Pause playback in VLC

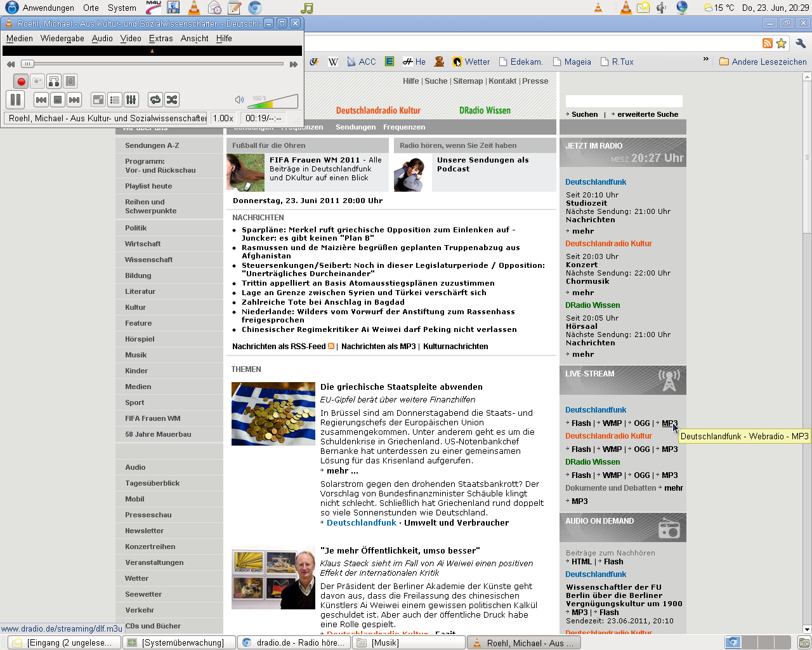[15, 100]
